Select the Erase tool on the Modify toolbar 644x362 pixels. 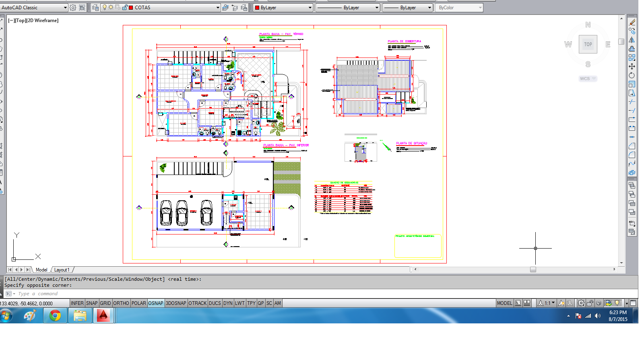633,23
